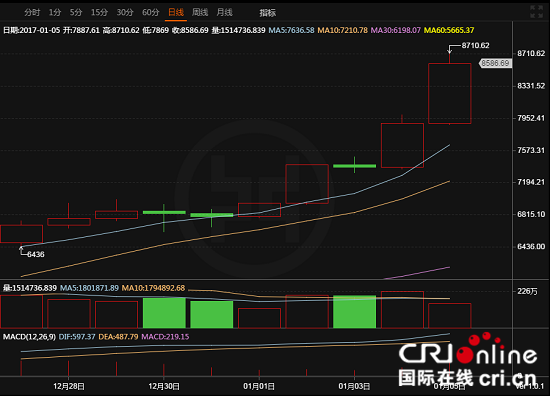Open the 指标 indicators menu
The image size is (550, 396).
point(268,13)
